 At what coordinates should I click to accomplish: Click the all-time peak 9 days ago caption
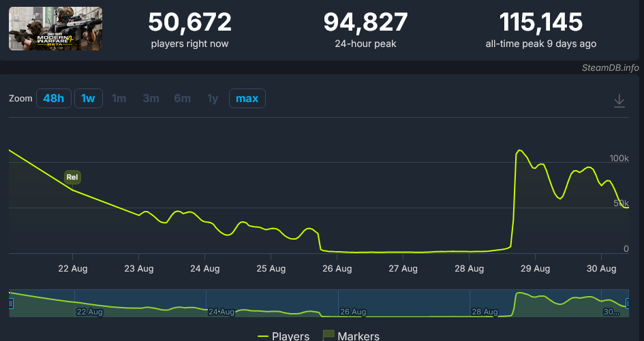coord(541,44)
